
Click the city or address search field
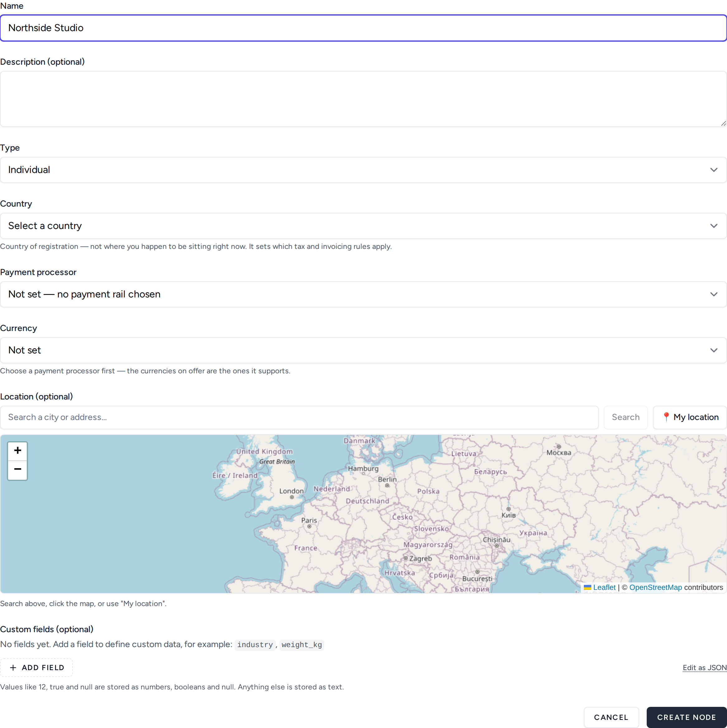299,417
